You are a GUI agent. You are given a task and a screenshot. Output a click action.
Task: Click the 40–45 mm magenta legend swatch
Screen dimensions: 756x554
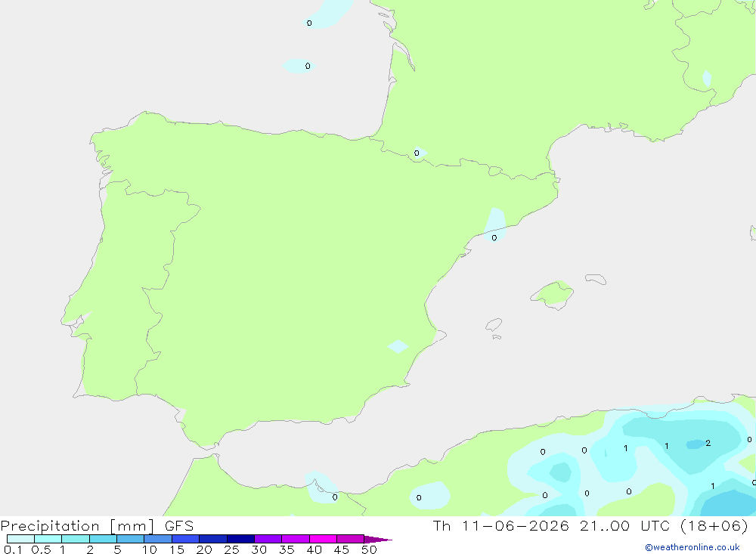[323, 539]
